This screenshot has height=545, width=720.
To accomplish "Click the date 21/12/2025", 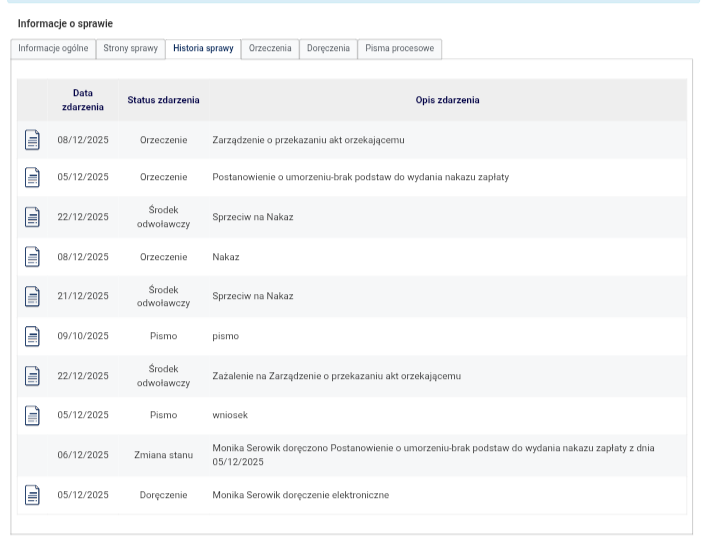I will click(x=83, y=296).
